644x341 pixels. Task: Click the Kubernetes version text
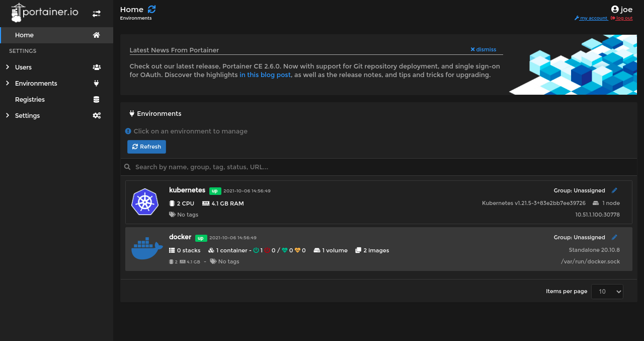534,203
